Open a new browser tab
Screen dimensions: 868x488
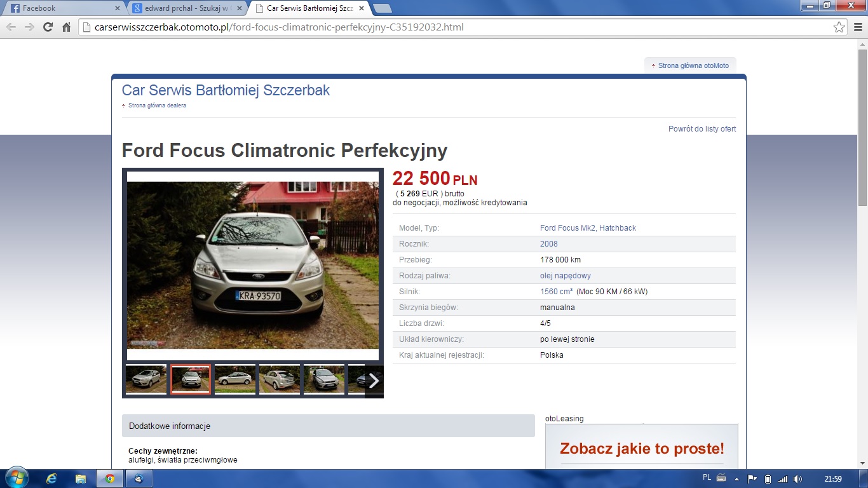pyautogui.click(x=382, y=8)
